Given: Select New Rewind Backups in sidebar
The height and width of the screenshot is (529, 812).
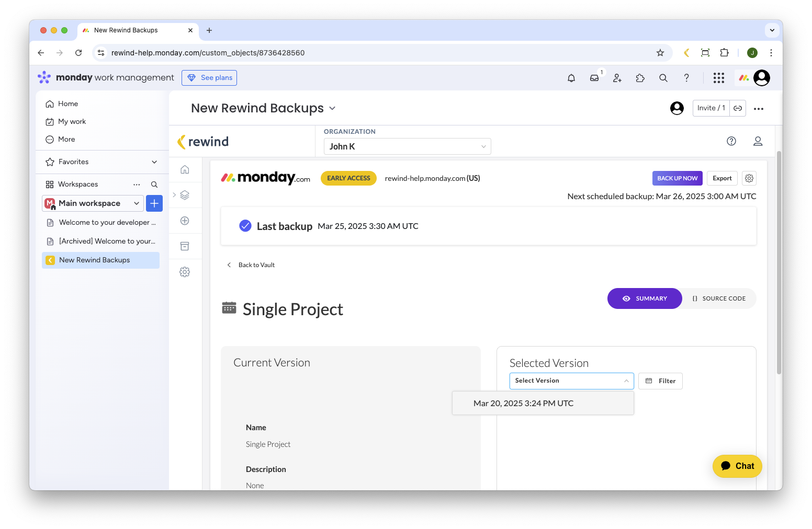Looking at the screenshot, I should (x=101, y=260).
